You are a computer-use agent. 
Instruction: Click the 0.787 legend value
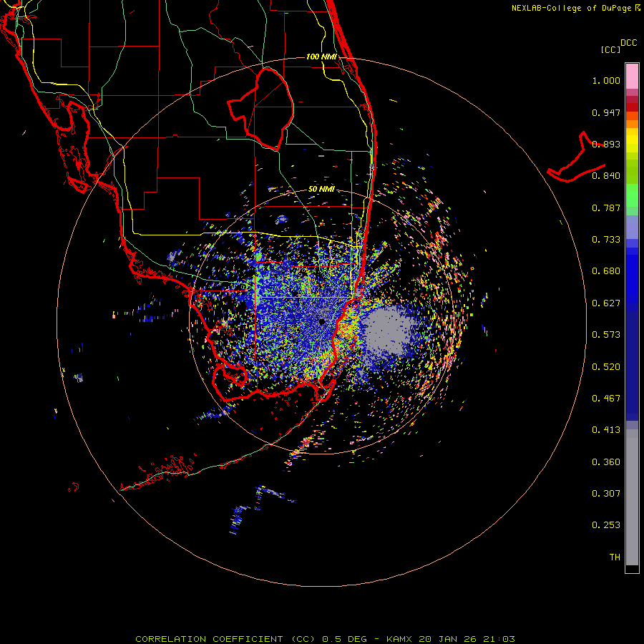(x=606, y=208)
